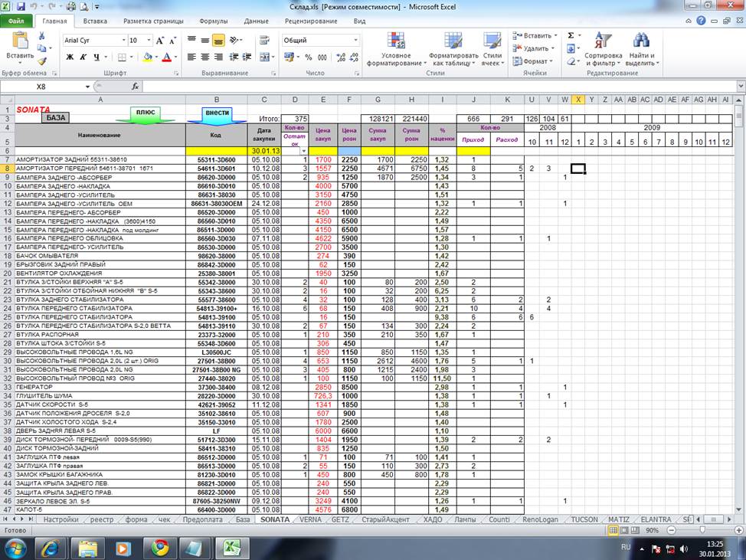The height and width of the screenshot is (560, 746).
Task: Apply percent style with the % icon
Action: pyautogui.click(x=309, y=57)
